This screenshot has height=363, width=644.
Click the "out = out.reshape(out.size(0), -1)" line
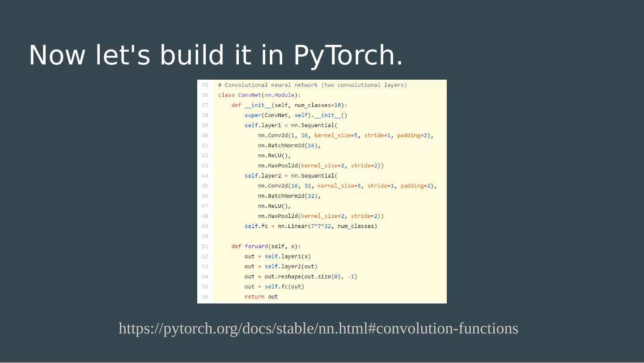pos(301,277)
